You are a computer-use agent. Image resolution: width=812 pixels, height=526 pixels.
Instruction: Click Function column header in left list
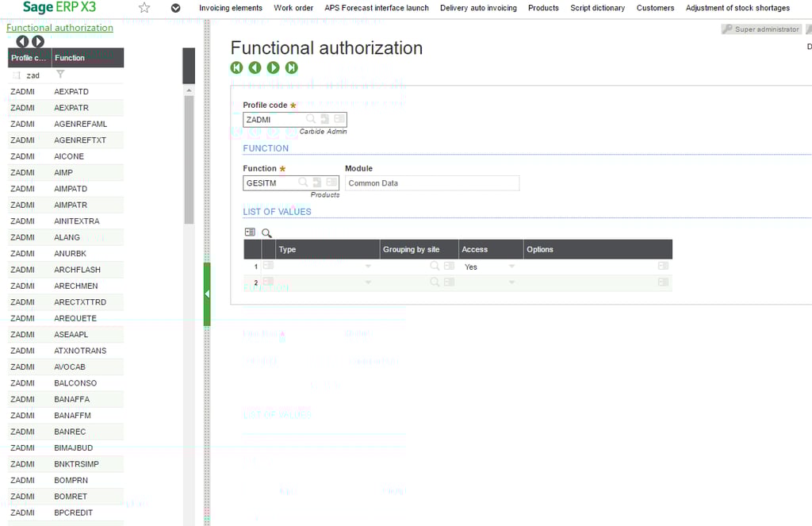(87, 58)
